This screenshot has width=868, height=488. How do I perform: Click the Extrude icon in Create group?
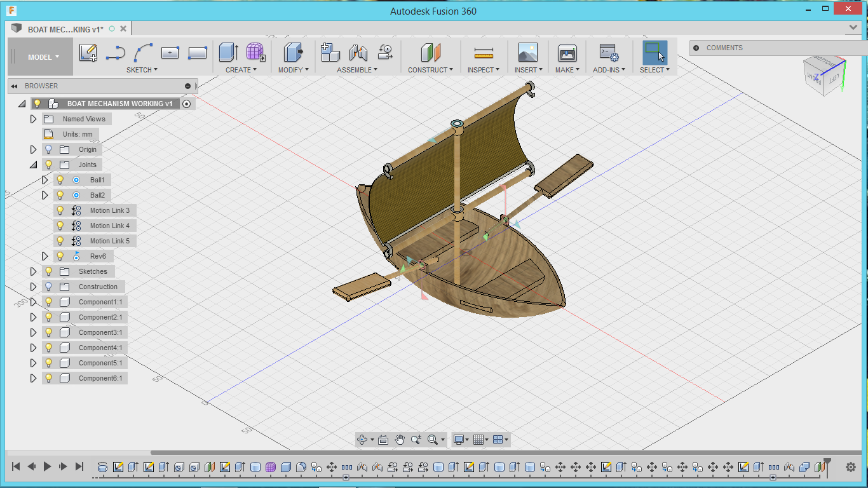[228, 53]
